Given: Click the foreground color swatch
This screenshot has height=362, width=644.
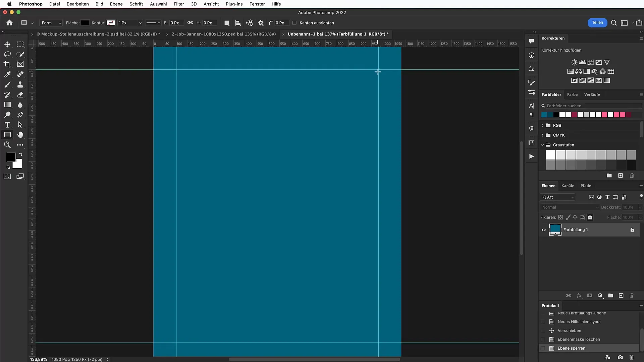Looking at the screenshot, I should point(11,157).
